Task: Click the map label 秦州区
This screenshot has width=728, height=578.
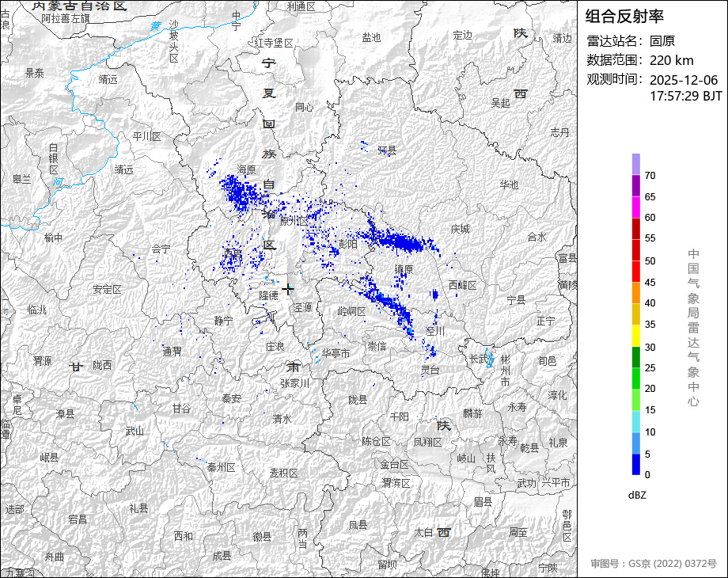Action: (221, 467)
